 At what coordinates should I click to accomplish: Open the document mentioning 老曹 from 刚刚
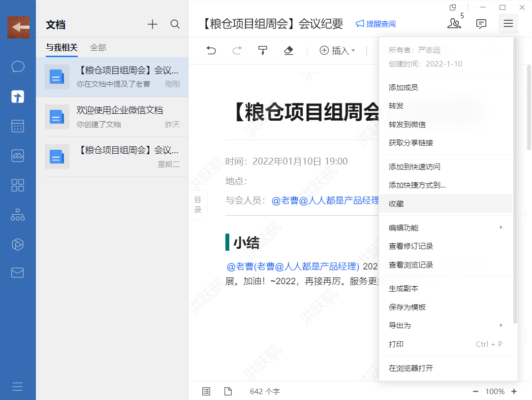pos(112,77)
